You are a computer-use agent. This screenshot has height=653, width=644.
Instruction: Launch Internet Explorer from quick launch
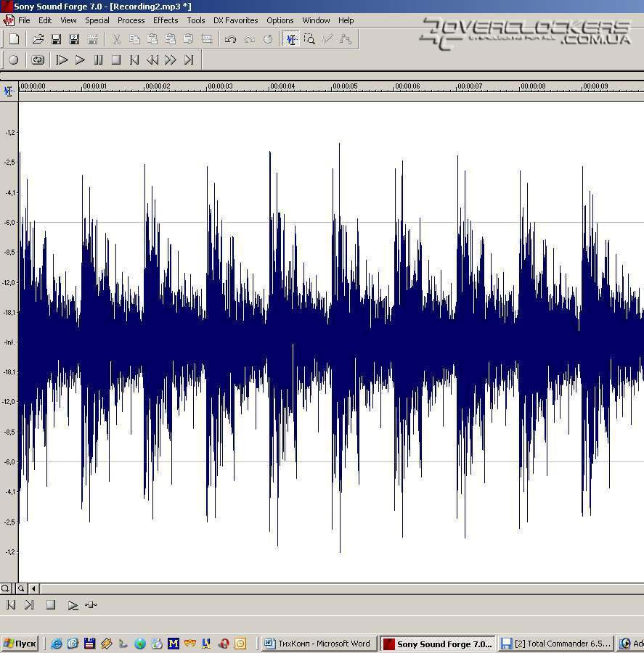tap(57, 644)
